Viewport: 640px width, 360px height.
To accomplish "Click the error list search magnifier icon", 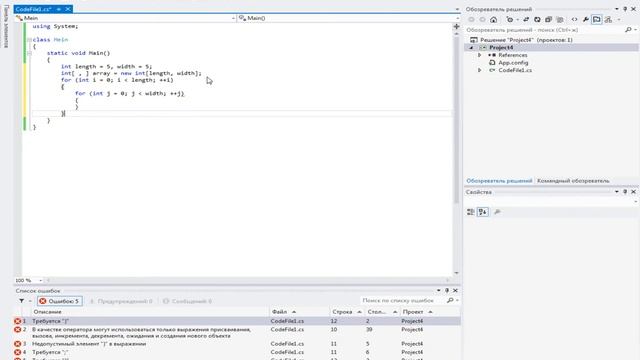I will click(x=450, y=300).
